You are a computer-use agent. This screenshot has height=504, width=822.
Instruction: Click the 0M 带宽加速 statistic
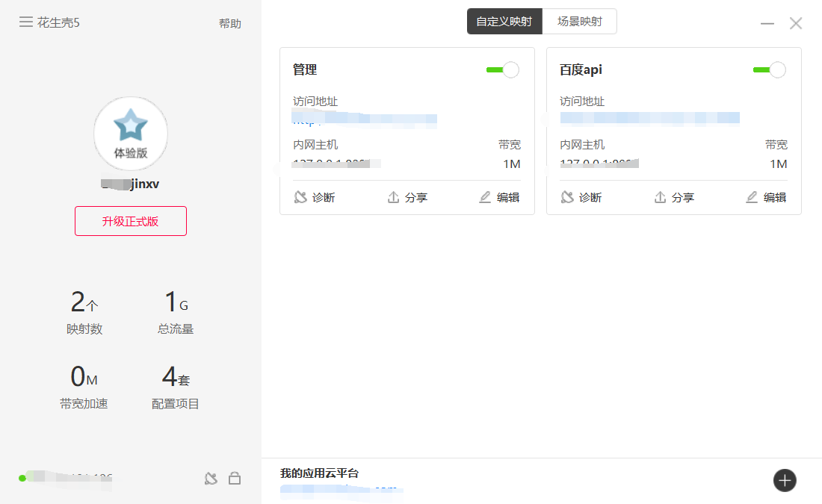(x=84, y=388)
